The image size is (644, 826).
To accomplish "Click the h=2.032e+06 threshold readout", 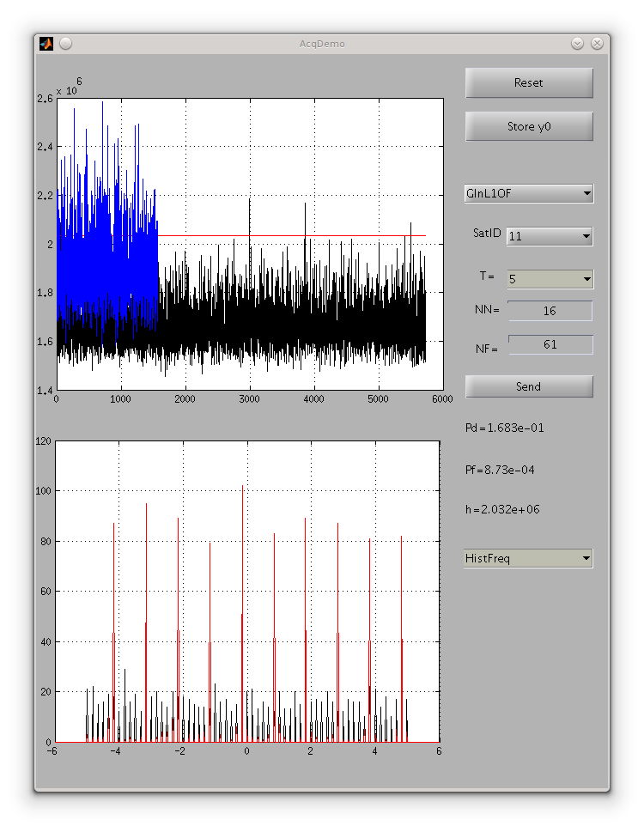I will click(x=502, y=509).
